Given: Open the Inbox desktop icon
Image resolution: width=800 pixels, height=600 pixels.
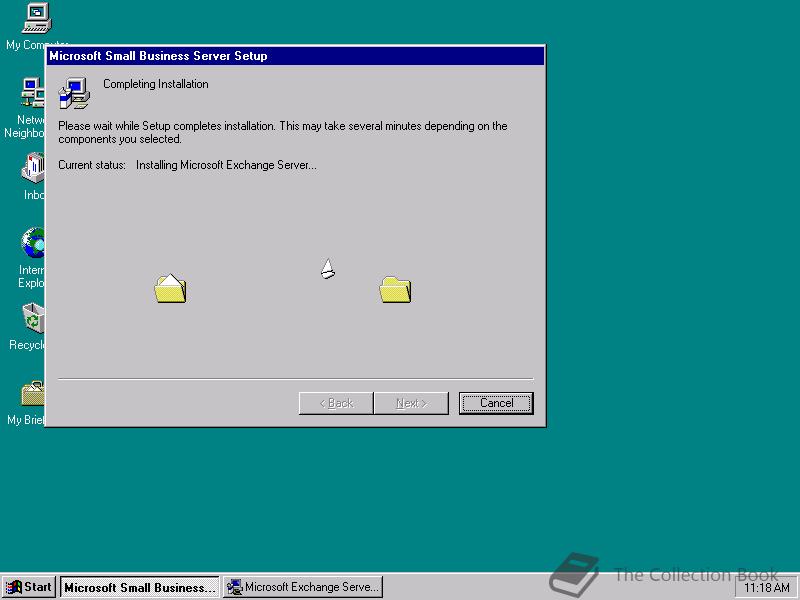Looking at the screenshot, I should 33,168.
